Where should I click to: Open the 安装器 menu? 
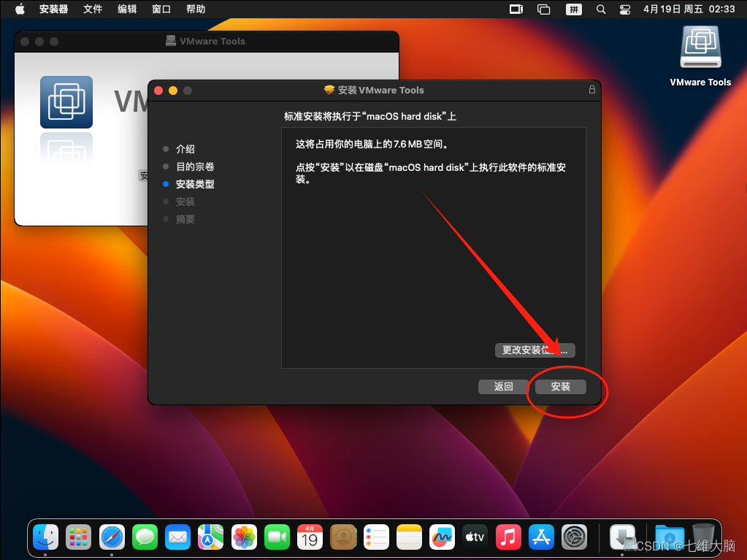[x=53, y=9]
